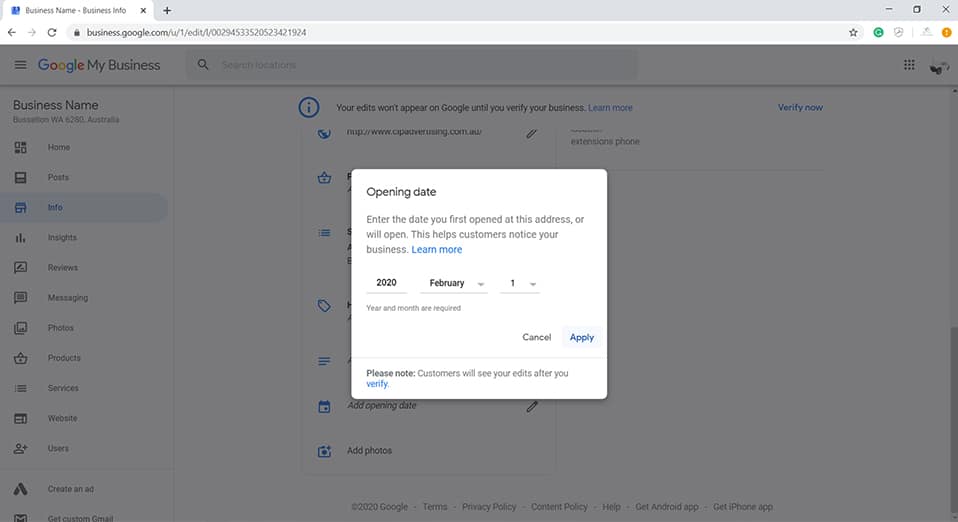
Task: Click the Reviews sidebar icon
Action: pyautogui.click(x=20, y=268)
